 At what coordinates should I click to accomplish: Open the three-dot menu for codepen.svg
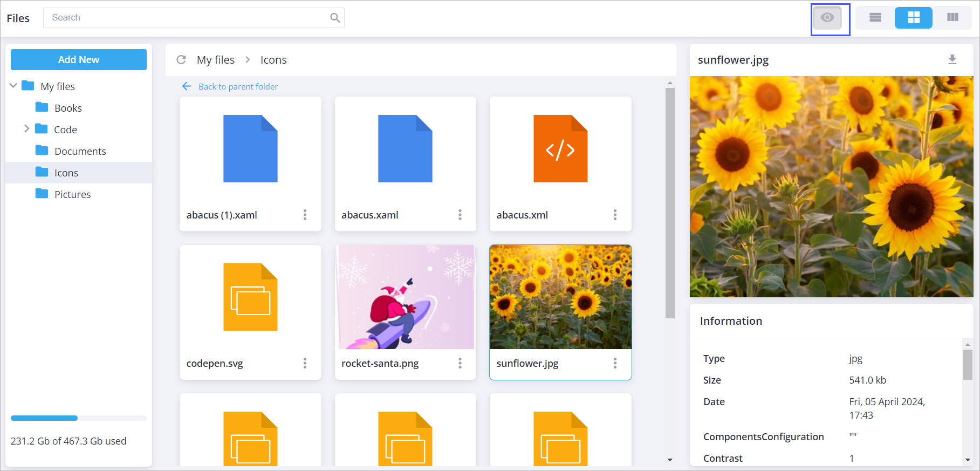click(x=305, y=363)
